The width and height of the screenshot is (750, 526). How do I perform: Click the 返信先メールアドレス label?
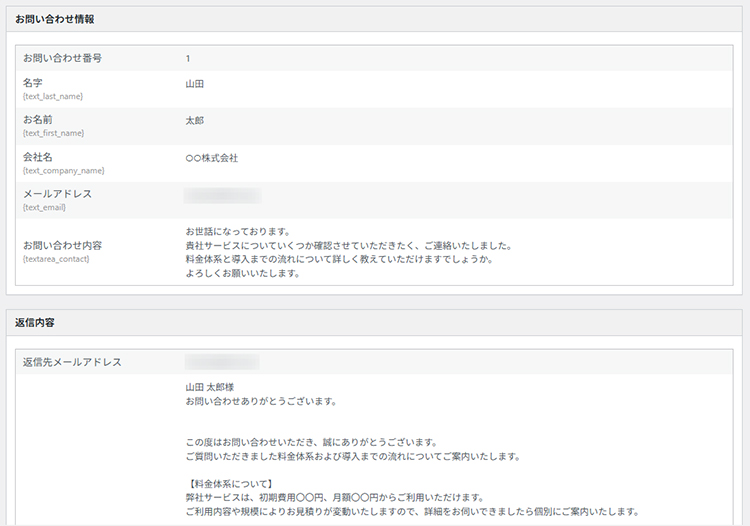pyautogui.click(x=72, y=362)
